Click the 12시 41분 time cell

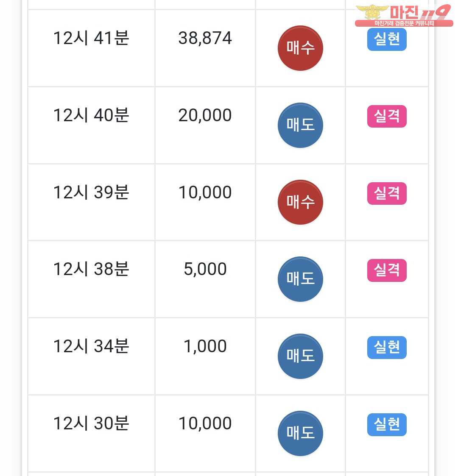[x=91, y=48]
